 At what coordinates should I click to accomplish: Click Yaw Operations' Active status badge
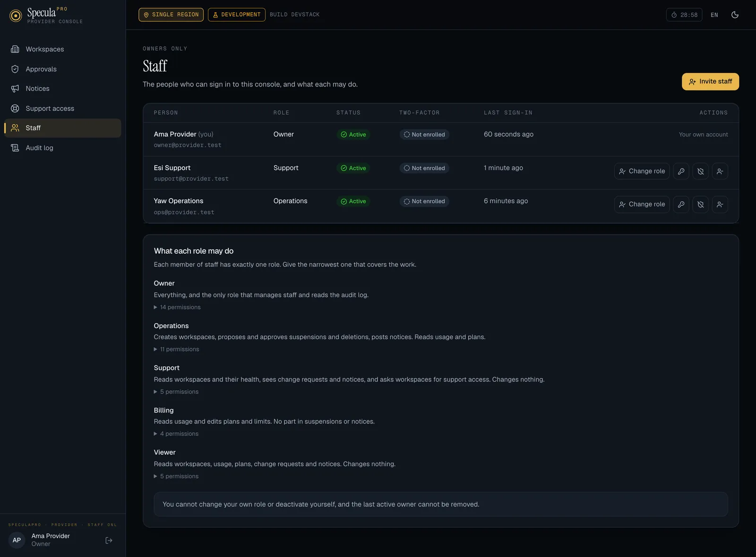(x=353, y=201)
